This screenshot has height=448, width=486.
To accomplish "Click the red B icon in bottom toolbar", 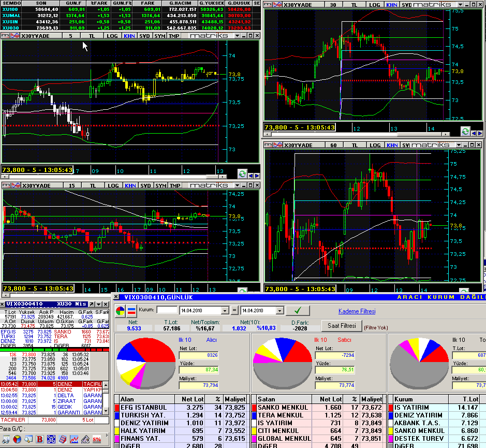I will pyautogui.click(x=40, y=439).
